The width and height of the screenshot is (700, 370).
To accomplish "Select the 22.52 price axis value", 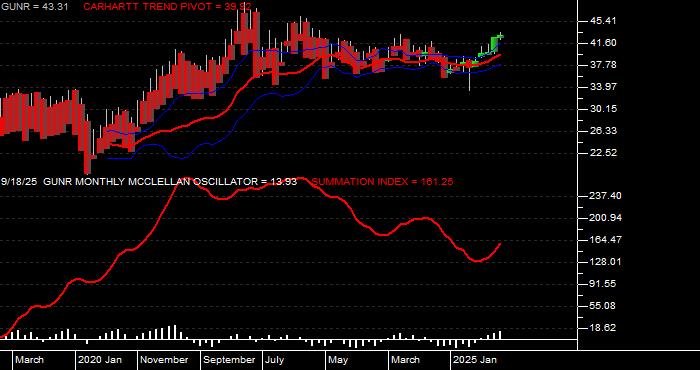I will point(603,153).
